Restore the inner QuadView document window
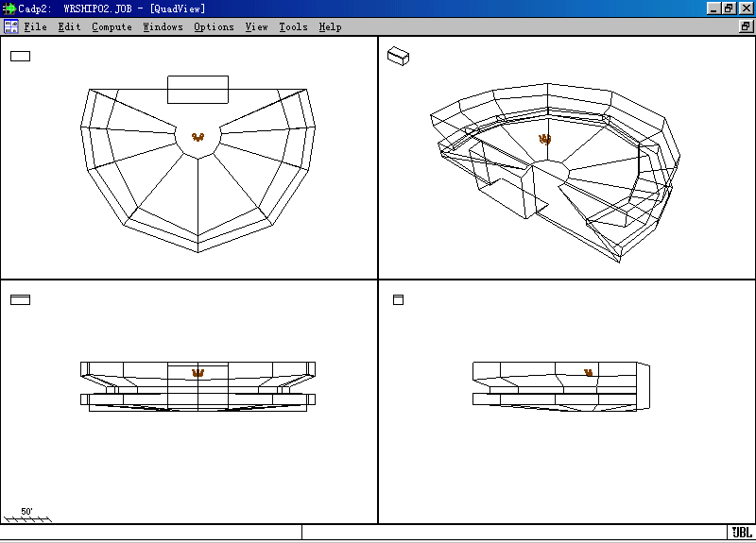756x543 pixels. click(746, 26)
